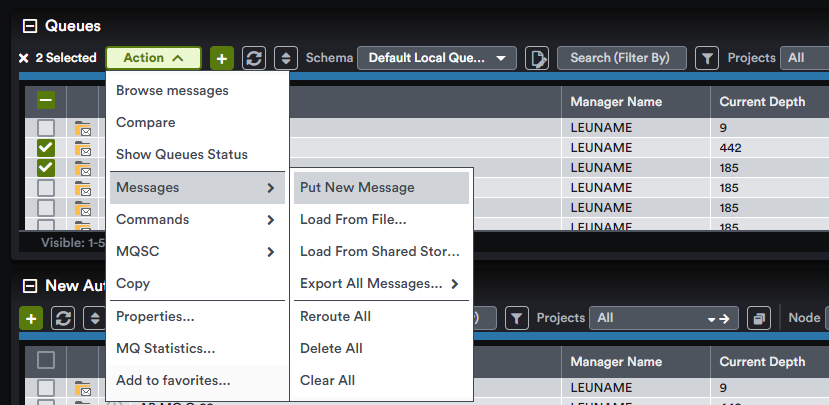
Task: Click the Action button
Action: click(x=153, y=58)
